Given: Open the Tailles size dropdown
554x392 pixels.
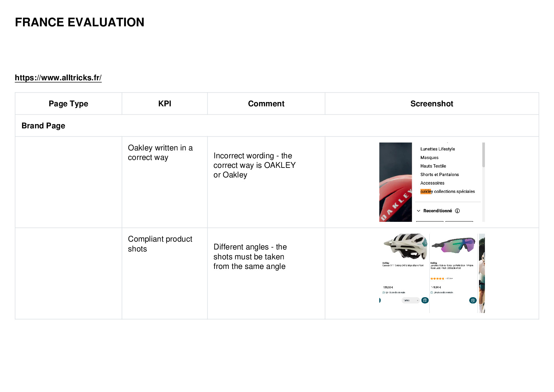Looking at the screenshot, I should (411, 300).
